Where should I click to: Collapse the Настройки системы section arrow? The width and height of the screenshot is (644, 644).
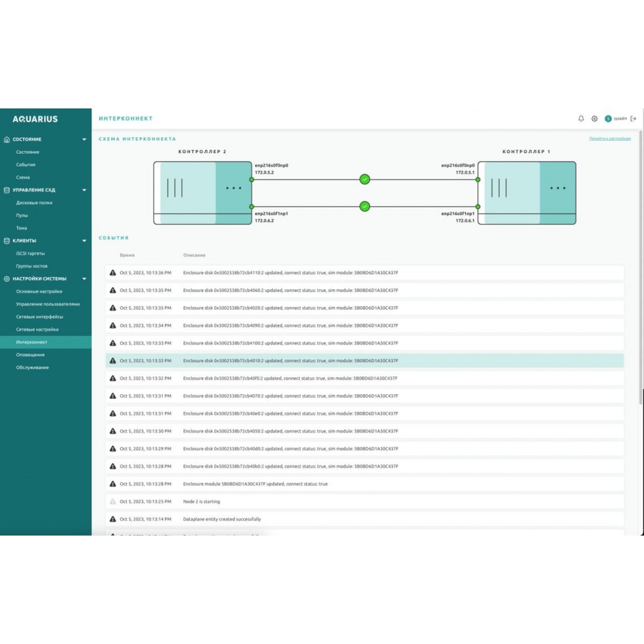84,279
